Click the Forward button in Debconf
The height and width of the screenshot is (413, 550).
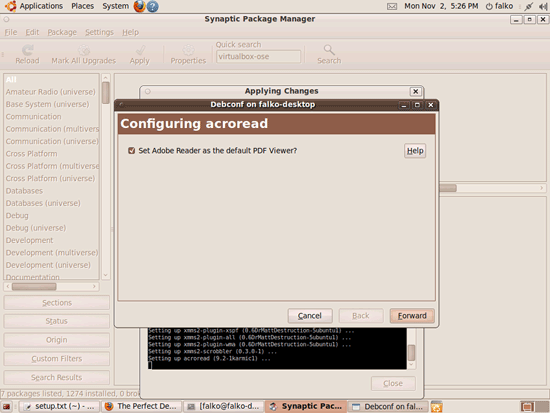coord(412,316)
